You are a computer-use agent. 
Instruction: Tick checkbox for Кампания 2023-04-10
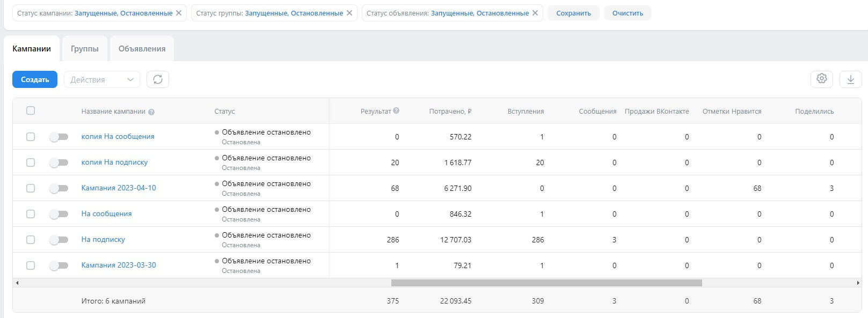point(31,188)
